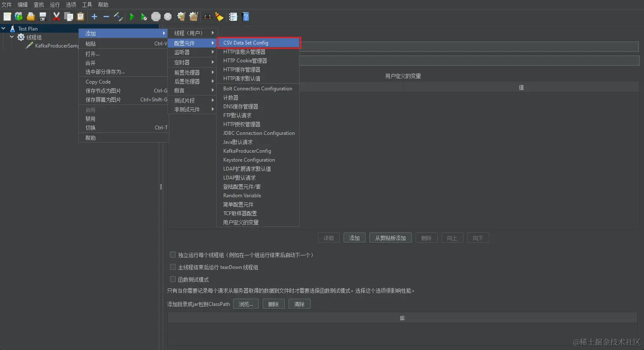Click the Clear All results icon
The width and height of the screenshot is (644, 350).
click(194, 17)
